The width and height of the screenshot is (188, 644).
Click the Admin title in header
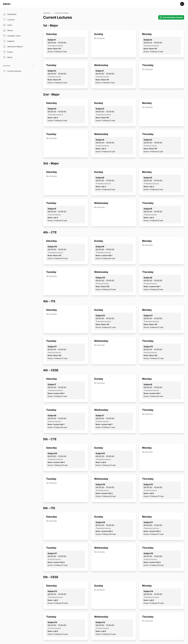[x=7, y=4]
